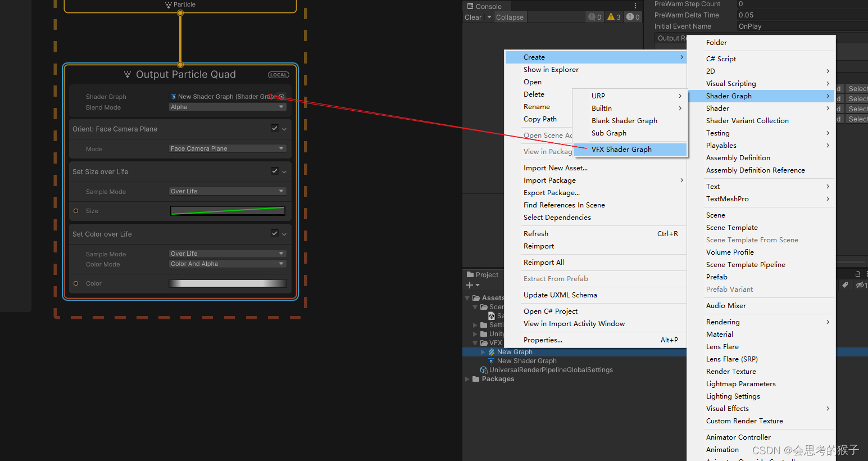The width and height of the screenshot is (868, 461).
Task: Disable the Set Size over Life block checkbox
Action: 274,171
